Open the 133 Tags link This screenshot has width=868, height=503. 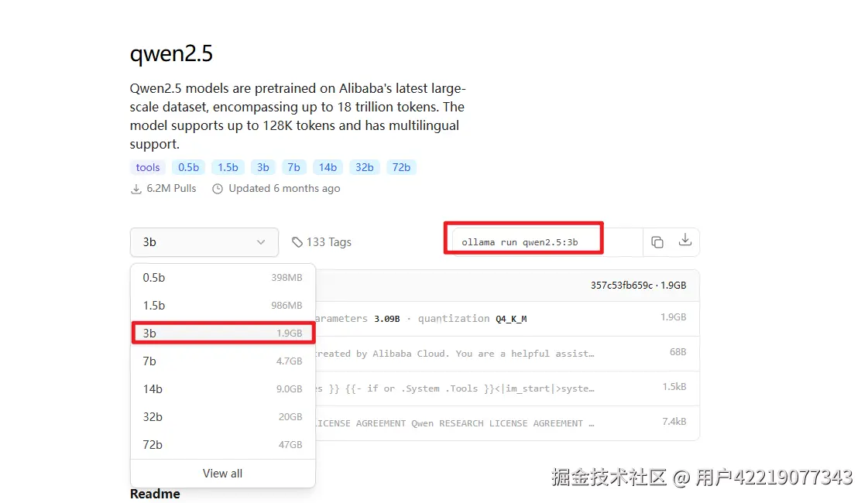pyautogui.click(x=321, y=242)
